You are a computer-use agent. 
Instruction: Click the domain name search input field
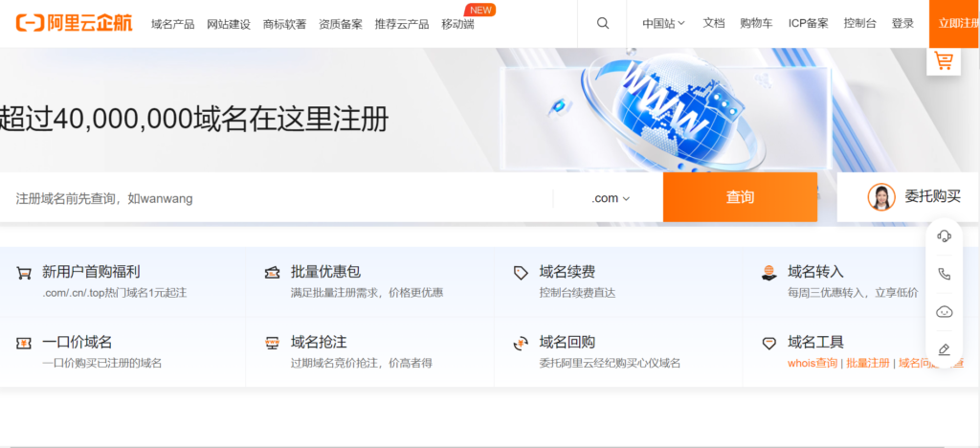(x=278, y=198)
